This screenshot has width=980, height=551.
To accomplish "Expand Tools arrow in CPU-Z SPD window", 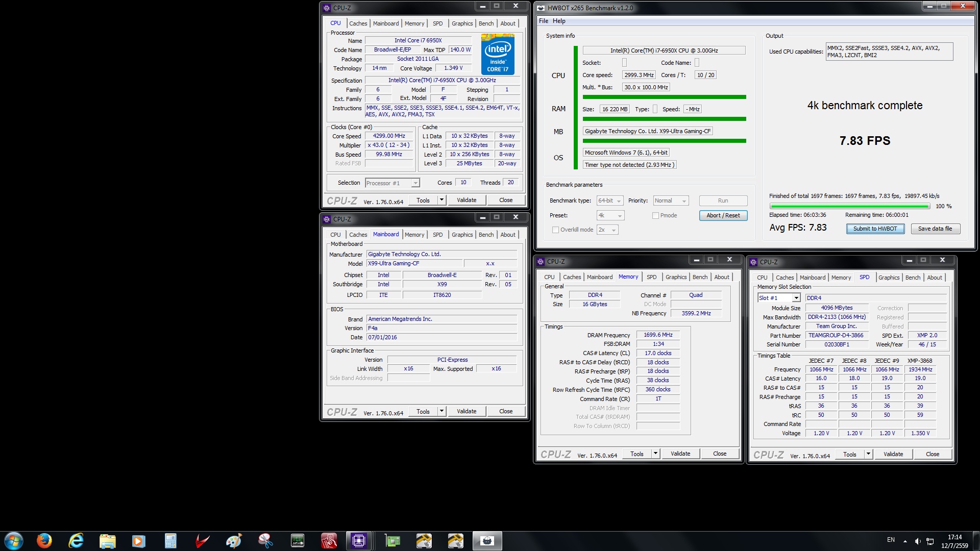I will (869, 454).
